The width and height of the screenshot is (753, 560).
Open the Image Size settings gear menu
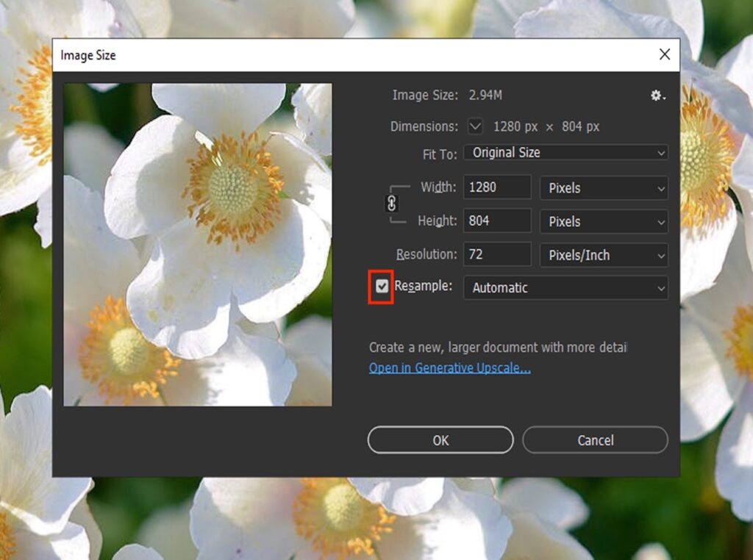pos(657,96)
